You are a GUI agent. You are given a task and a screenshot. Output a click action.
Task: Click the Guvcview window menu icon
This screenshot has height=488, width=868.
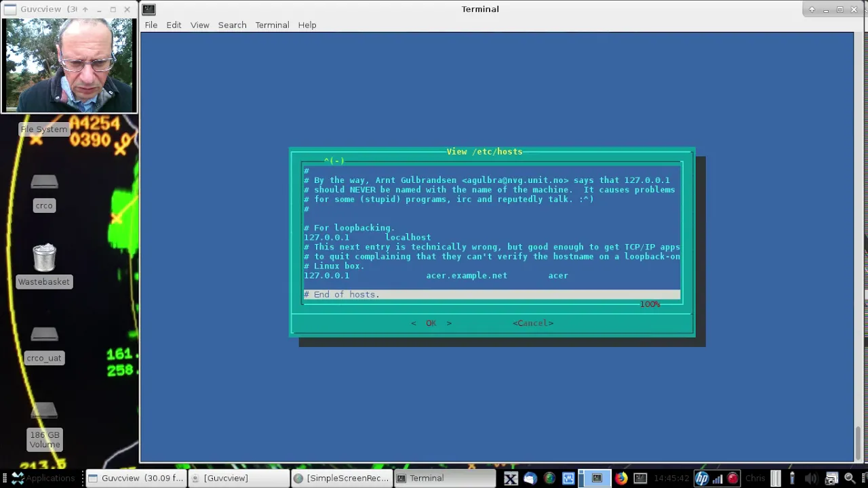point(10,9)
